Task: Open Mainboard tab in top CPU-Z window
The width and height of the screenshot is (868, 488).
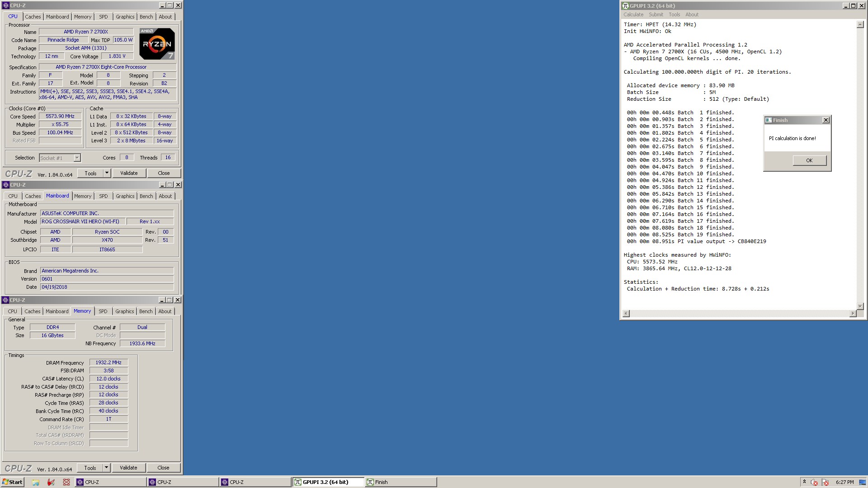Action: coord(58,17)
